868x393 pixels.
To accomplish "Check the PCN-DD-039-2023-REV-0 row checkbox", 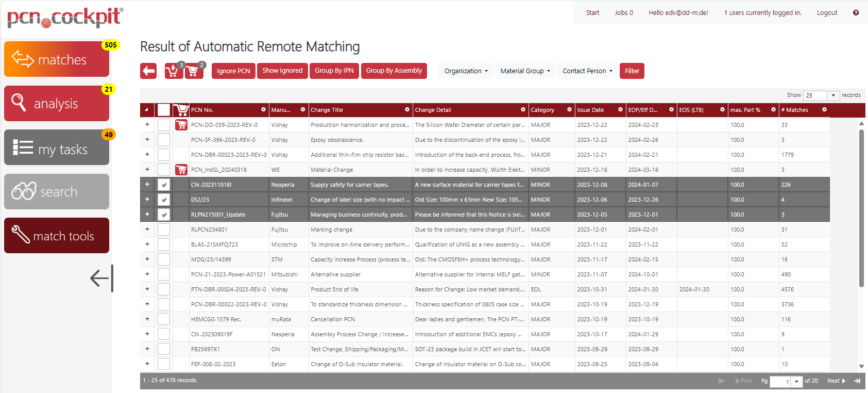I will (164, 125).
